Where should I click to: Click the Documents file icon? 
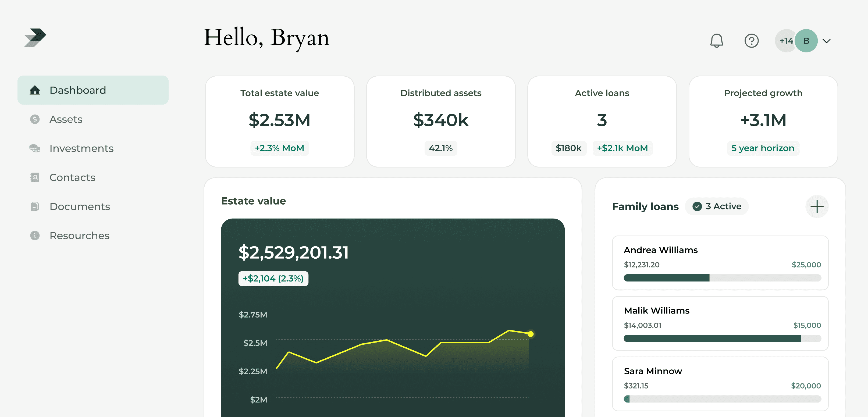click(x=35, y=206)
